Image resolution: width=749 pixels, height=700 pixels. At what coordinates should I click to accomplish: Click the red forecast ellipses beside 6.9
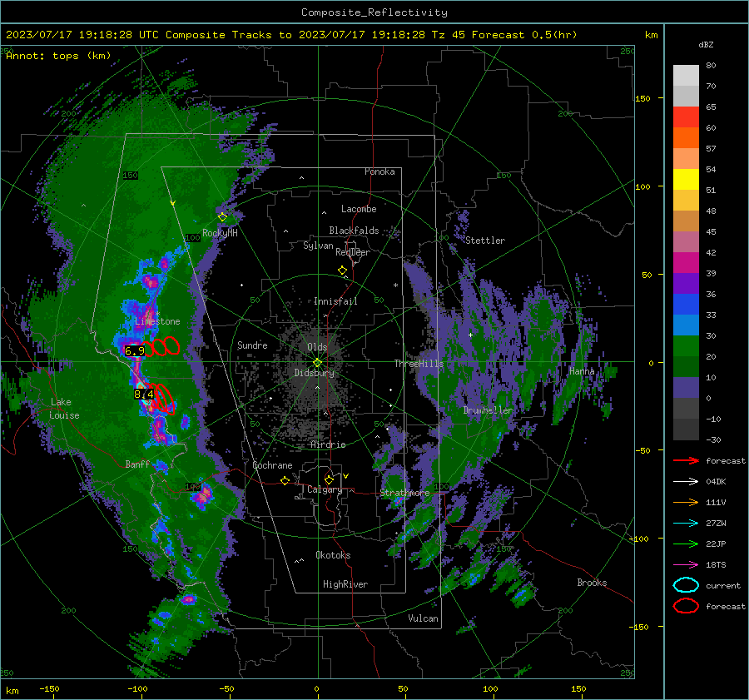(x=161, y=346)
